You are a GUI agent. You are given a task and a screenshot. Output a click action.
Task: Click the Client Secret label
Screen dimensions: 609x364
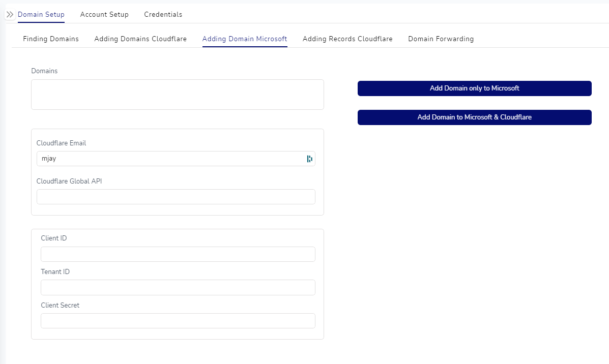(x=60, y=306)
